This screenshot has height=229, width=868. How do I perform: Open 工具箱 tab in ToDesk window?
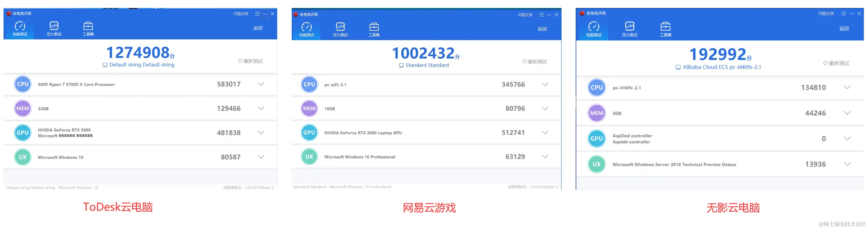tap(88, 29)
